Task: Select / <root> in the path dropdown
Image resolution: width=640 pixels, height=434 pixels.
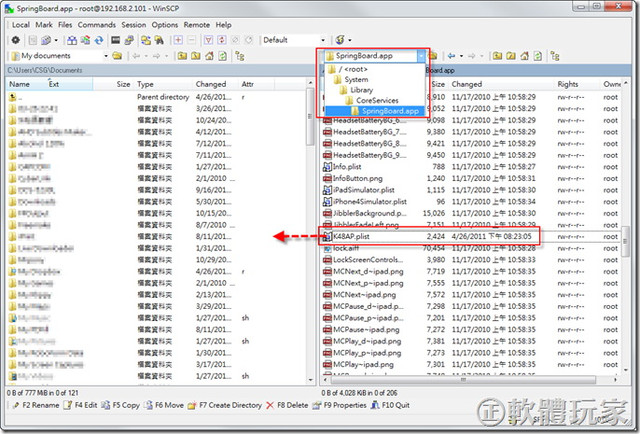Action: [x=374, y=69]
